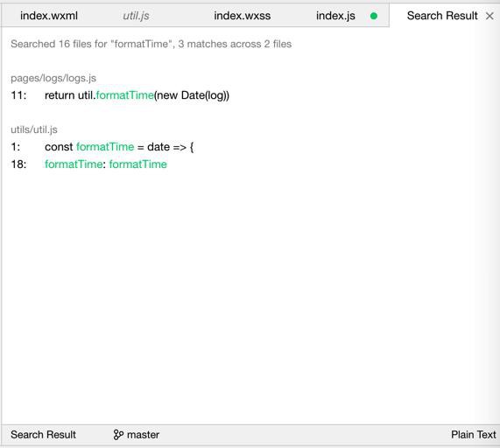The height and width of the screenshot is (448, 500).
Task: Click line number 18 in results
Action: click(18, 164)
